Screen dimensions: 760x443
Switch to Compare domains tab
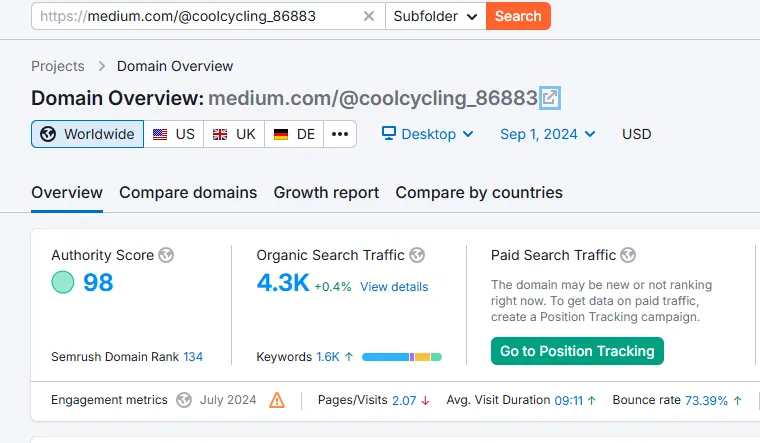188,192
